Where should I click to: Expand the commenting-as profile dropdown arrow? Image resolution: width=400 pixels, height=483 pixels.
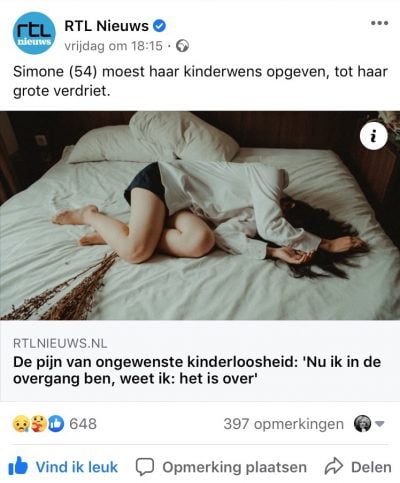click(380, 424)
